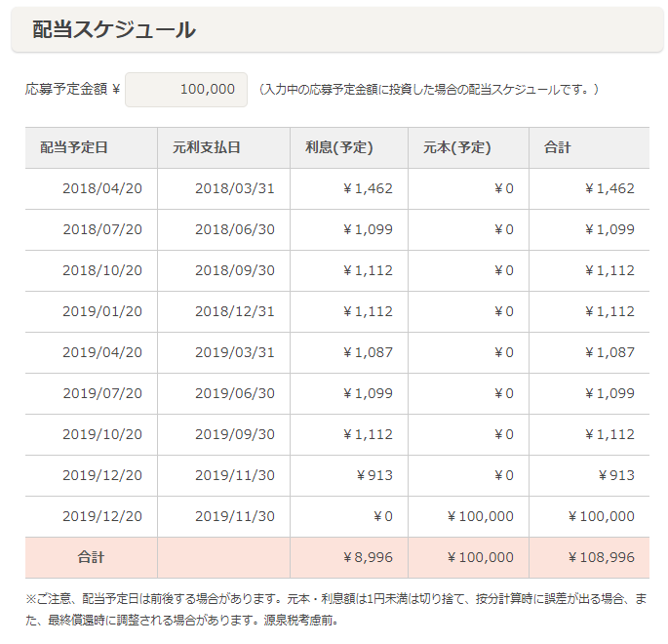Click ¥100,000 in the pink totals row

[x=480, y=557]
